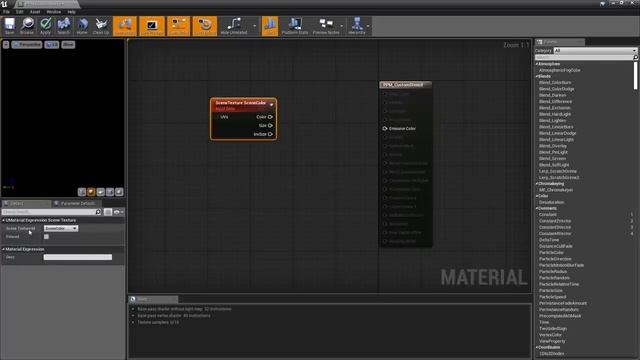Click the InvSize output pin

point(270,134)
